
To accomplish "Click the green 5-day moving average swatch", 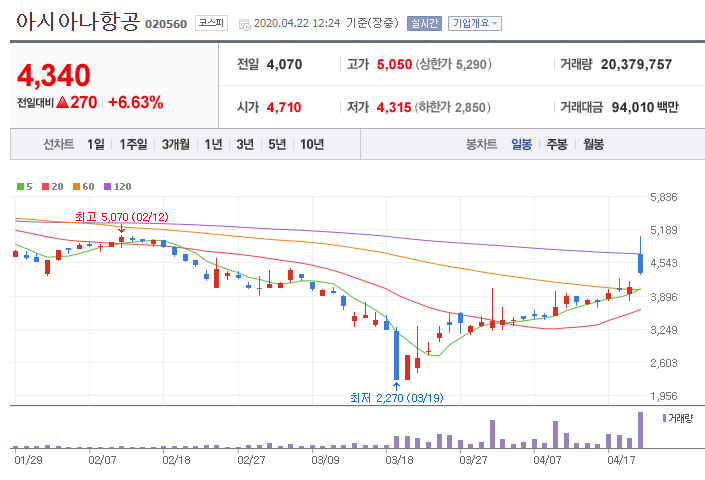I will click(x=20, y=187).
